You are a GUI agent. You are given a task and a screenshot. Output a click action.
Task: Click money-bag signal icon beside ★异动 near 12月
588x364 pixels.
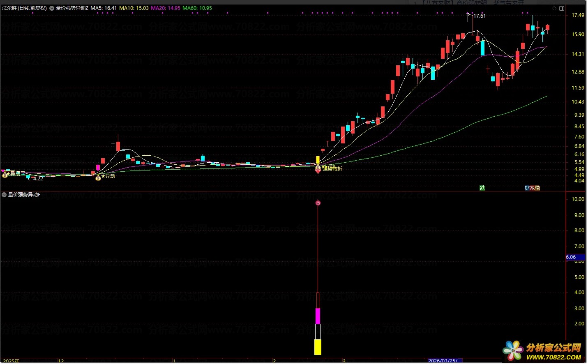coord(98,177)
